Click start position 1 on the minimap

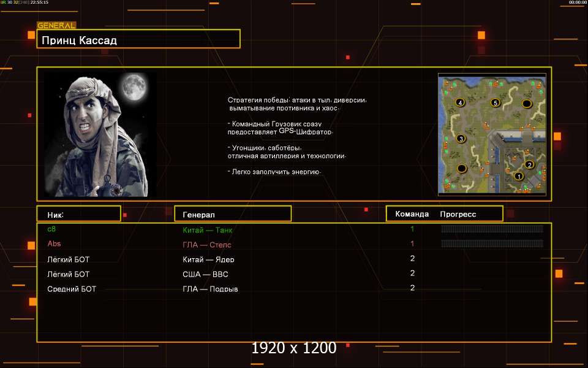[519, 177]
